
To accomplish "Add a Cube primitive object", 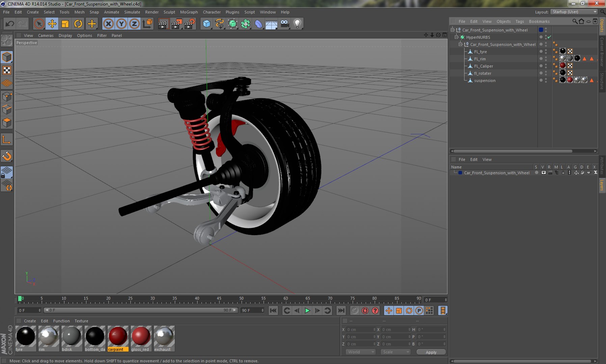I will 206,24.
